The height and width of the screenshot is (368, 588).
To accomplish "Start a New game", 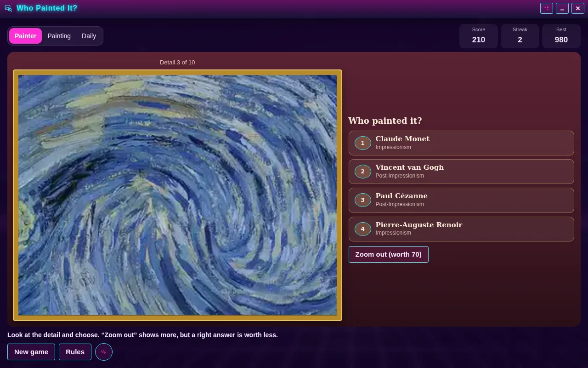I will coord(31,352).
